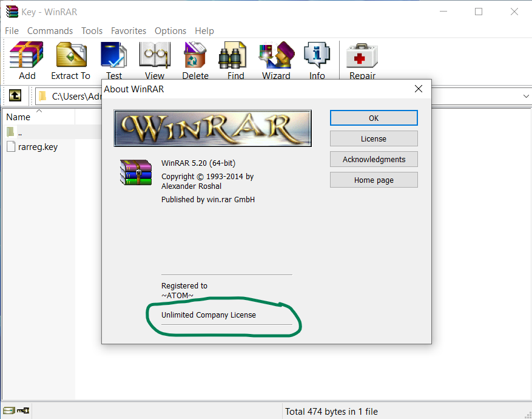Click 'WinRAR 5.20 (64-bit)' version text

tap(198, 163)
